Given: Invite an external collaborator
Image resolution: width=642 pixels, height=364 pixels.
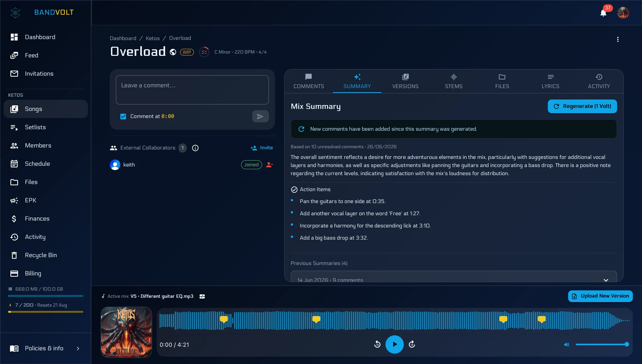Looking at the screenshot, I should tap(262, 148).
